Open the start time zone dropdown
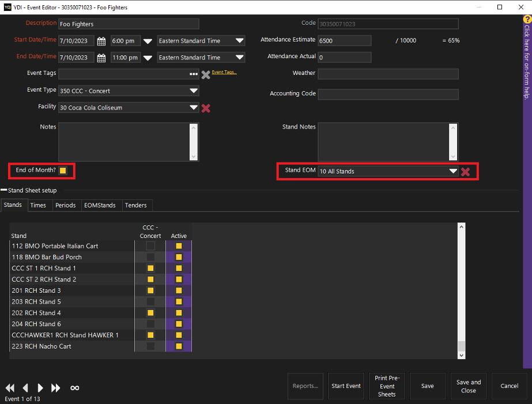 [239, 41]
